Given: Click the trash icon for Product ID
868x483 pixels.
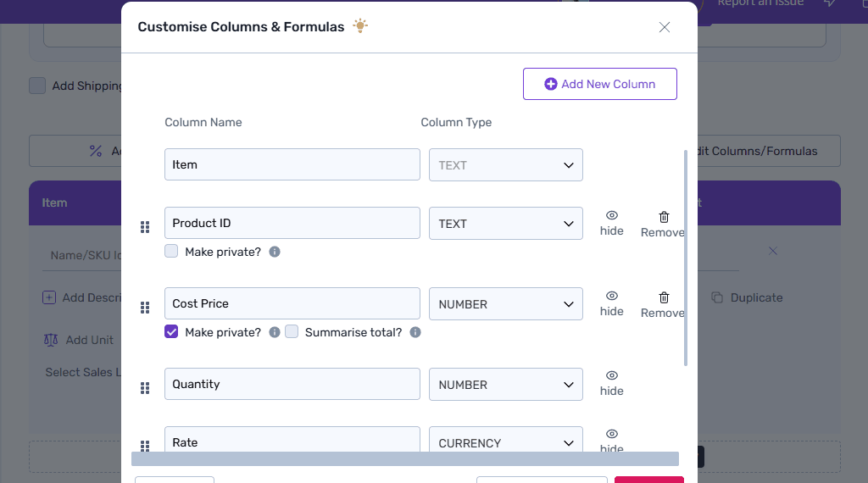Looking at the screenshot, I should (x=664, y=217).
